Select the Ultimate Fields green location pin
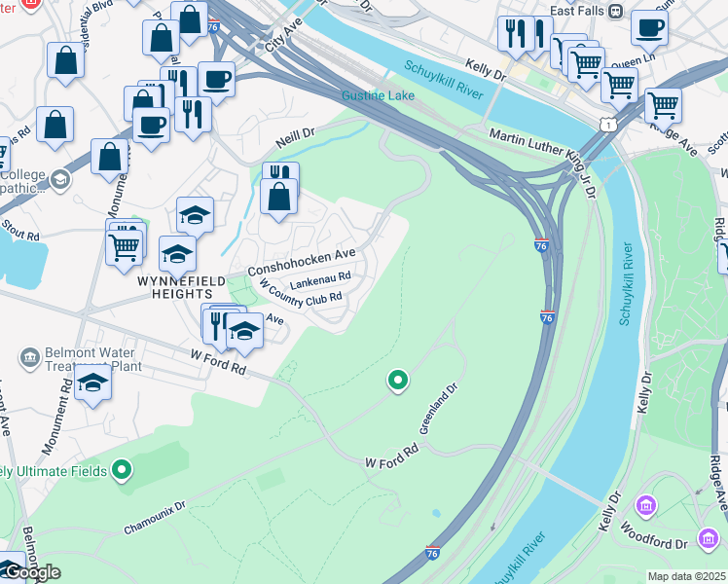 [122, 470]
